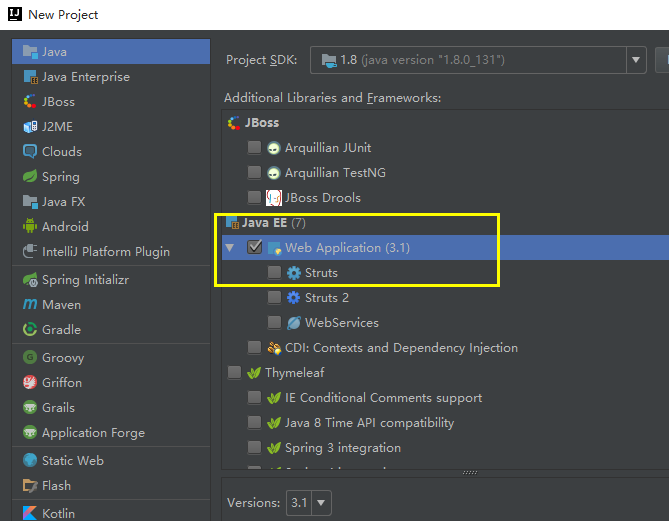Enable the Arquillian TestNG checkbox

point(254,172)
